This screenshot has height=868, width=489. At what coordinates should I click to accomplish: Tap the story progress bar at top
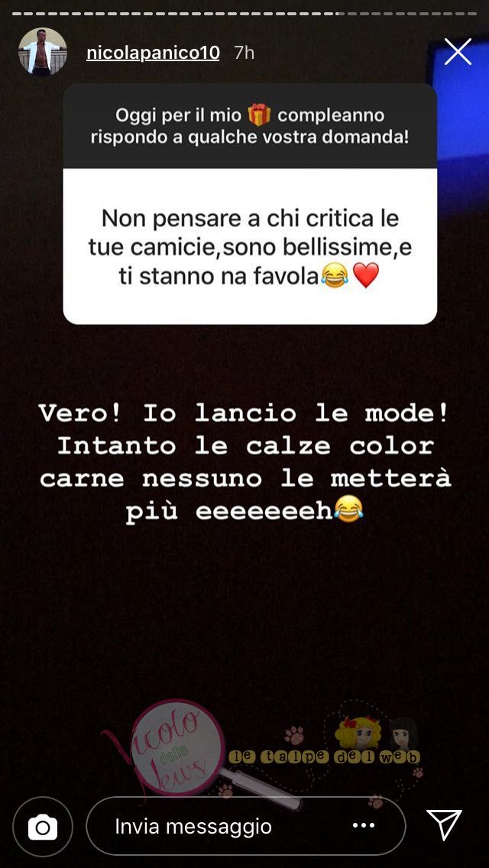pyautogui.click(x=244, y=13)
